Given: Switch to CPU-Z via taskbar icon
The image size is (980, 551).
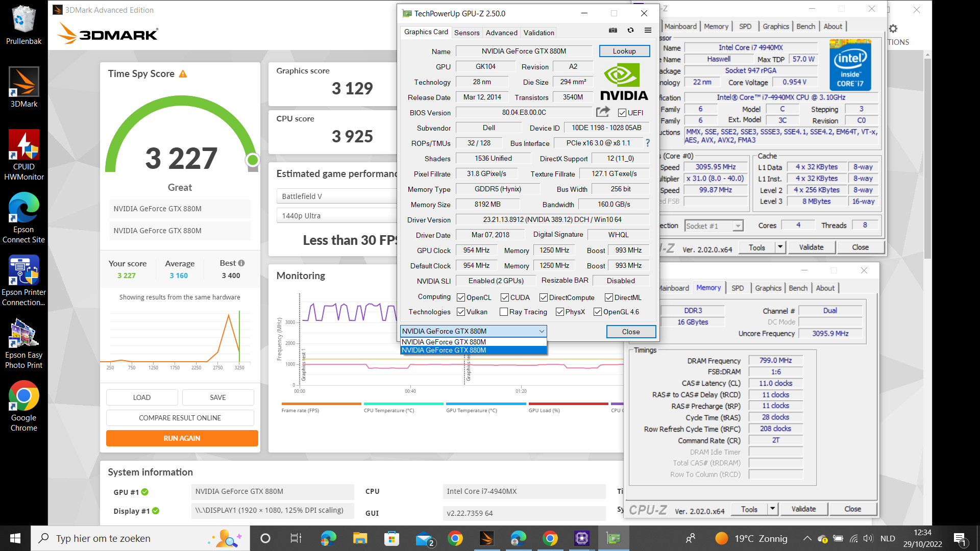Looking at the screenshot, I should coord(582,538).
